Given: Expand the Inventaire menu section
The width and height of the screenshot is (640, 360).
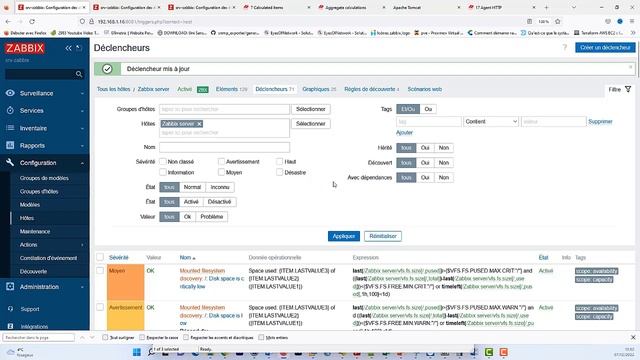Looking at the screenshot, I should [x=82, y=128].
